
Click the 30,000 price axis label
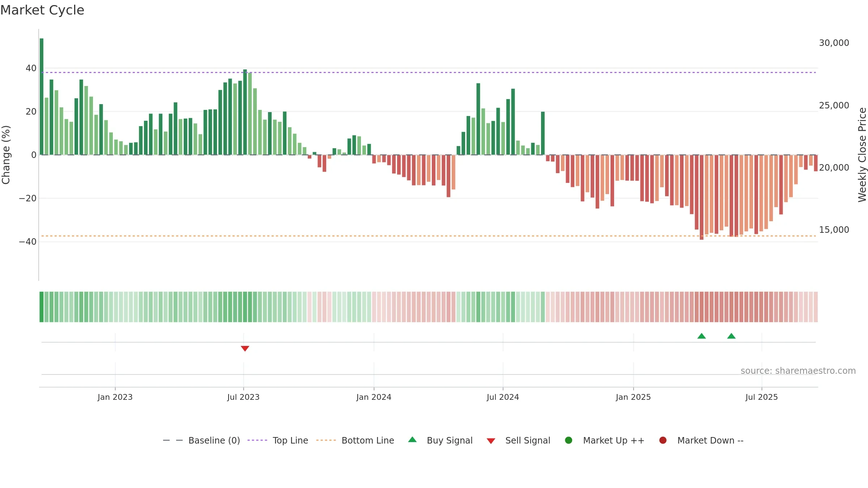(x=834, y=43)
